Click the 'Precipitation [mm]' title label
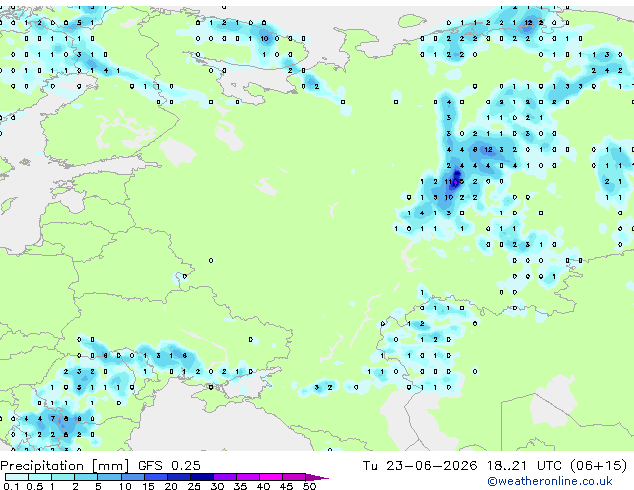Screen dimensions: 634x490 65,466
